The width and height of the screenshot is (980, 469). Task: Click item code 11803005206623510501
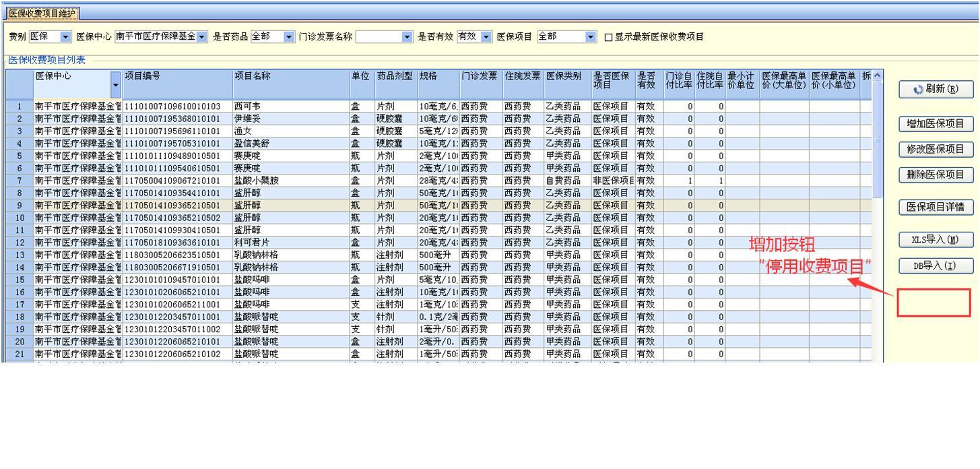tap(172, 255)
